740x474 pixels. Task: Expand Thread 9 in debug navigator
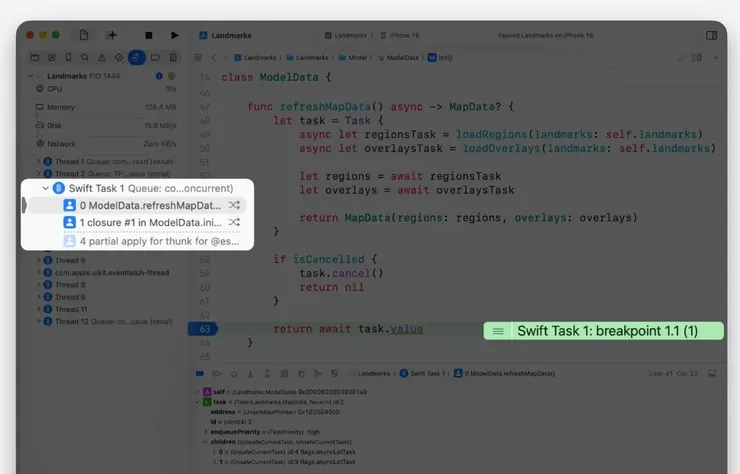coord(39,297)
